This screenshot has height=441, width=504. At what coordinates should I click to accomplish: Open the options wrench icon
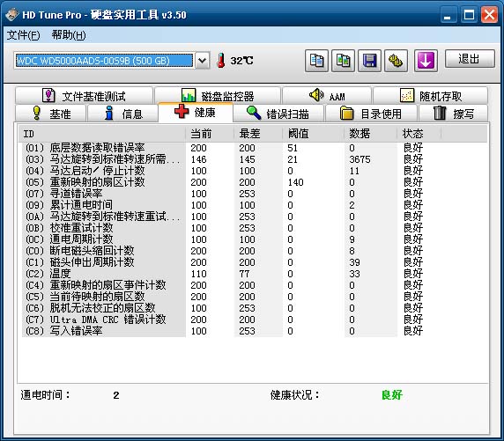(x=396, y=61)
